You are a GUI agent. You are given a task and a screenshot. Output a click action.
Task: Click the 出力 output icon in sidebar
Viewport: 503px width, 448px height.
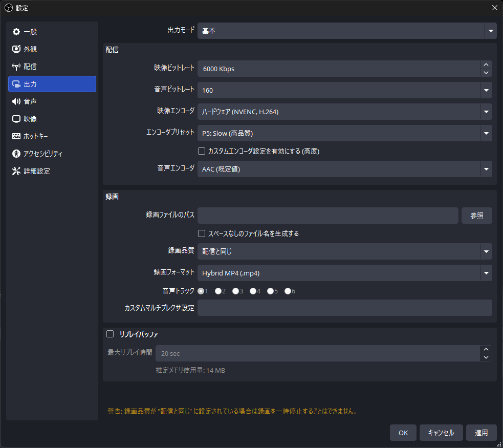click(16, 84)
